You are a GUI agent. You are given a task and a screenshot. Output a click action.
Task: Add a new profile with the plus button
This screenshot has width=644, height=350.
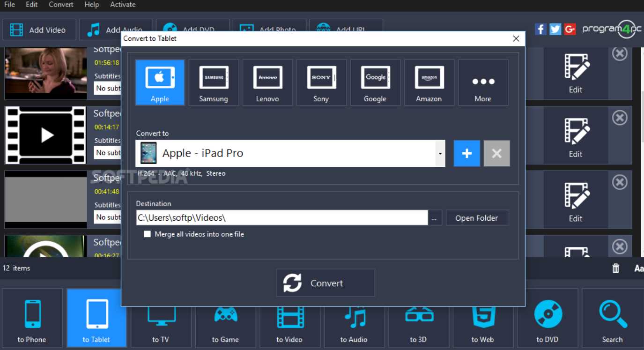click(467, 153)
